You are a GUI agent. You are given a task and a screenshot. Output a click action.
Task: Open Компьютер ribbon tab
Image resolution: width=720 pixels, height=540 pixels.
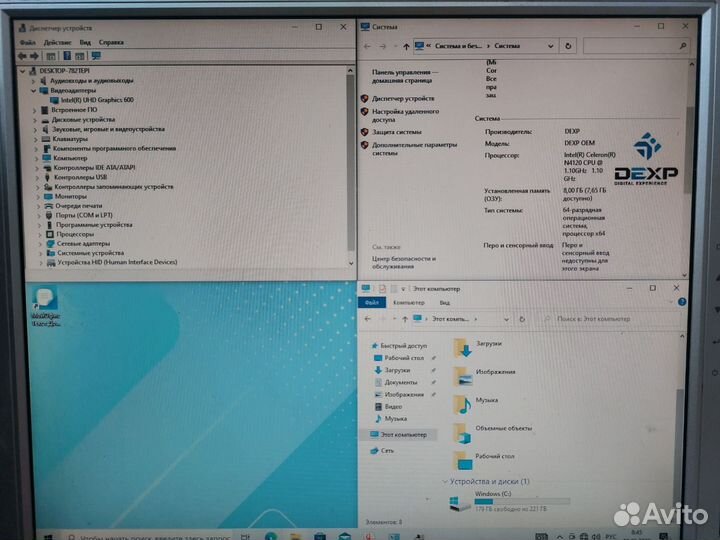(x=409, y=303)
